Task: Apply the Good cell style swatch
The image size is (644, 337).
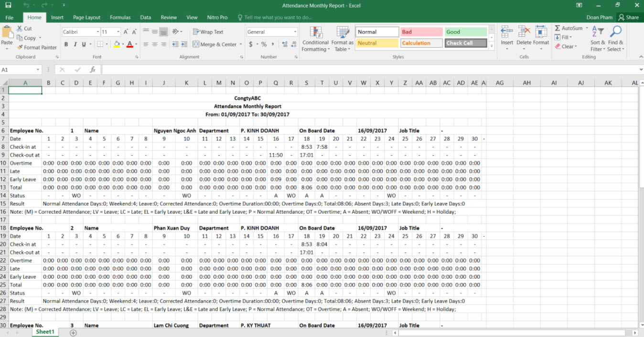Action: tap(465, 32)
